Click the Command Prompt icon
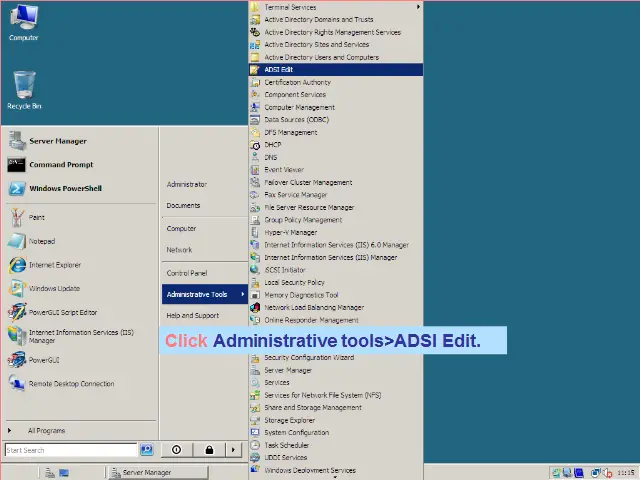640x480 pixels. 16,164
